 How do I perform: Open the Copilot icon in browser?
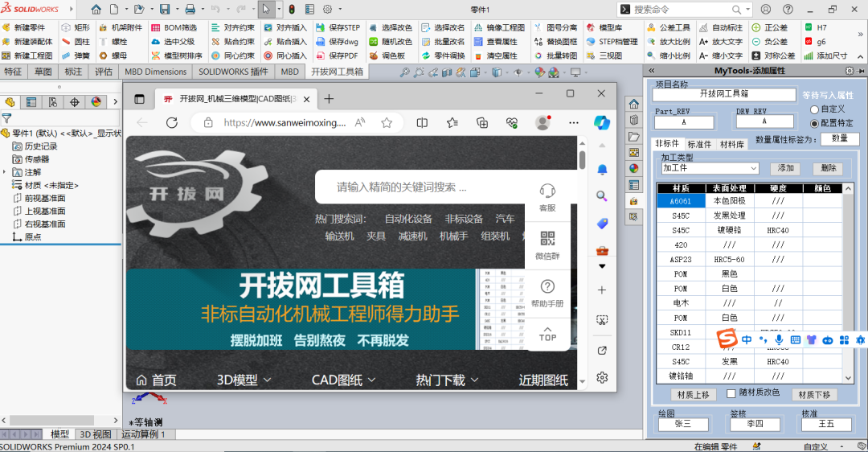click(602, 122)
